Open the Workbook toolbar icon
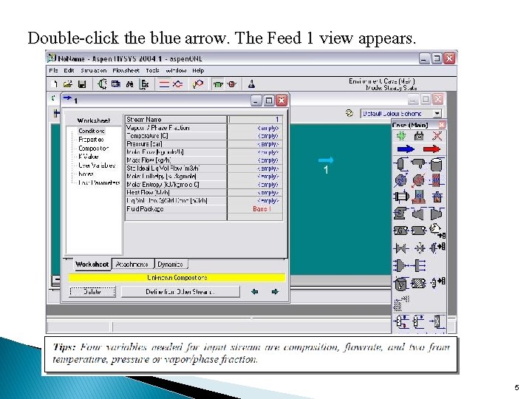Viewport: 532px width, 399px height. click(x=116, y=83)
